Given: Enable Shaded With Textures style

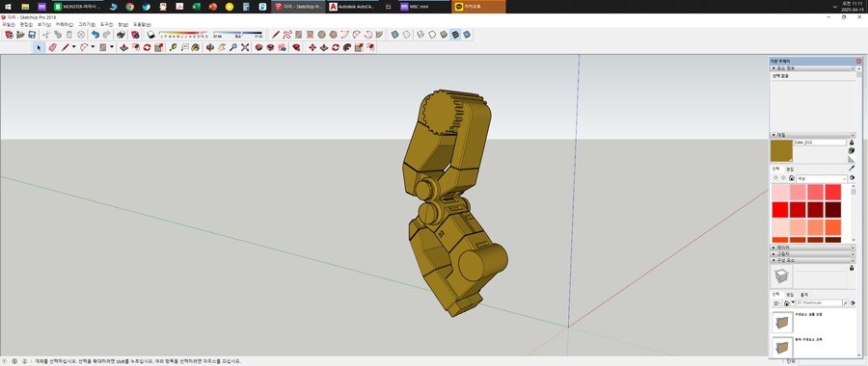Looking at the screenshot, I should 455,35.
